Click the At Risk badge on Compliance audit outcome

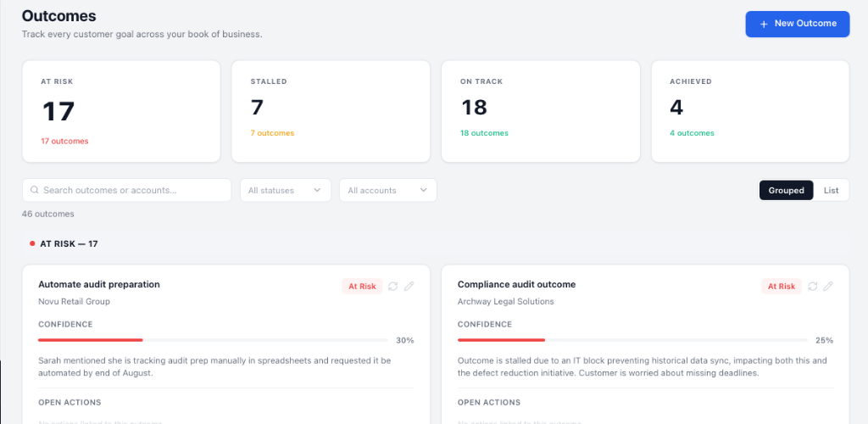pyautogui.click(x=782, y=286)
